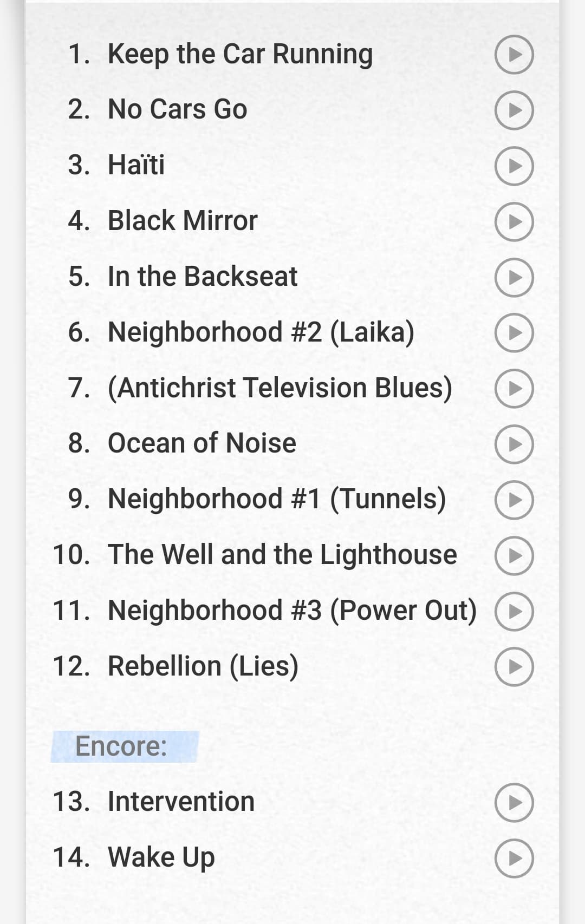The image size is (585, 924).
Task: Tap play button for Ocean of Noise
Action: [514, 444]
